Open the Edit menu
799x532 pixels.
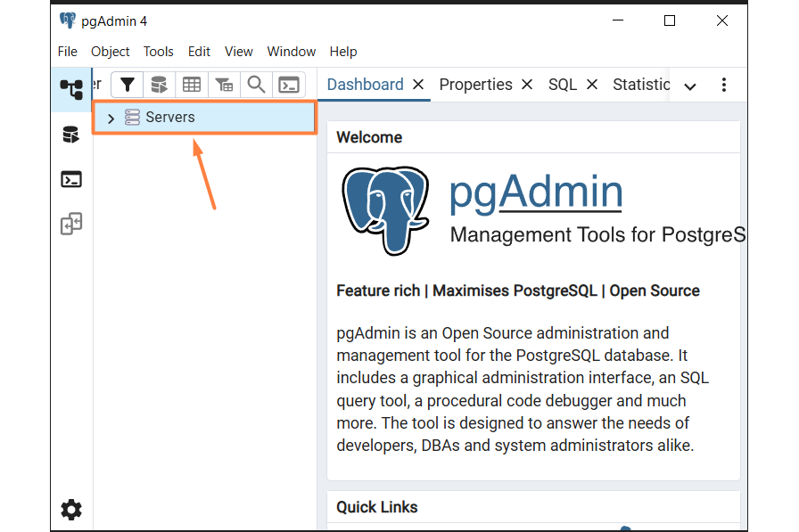pos(199,52)
